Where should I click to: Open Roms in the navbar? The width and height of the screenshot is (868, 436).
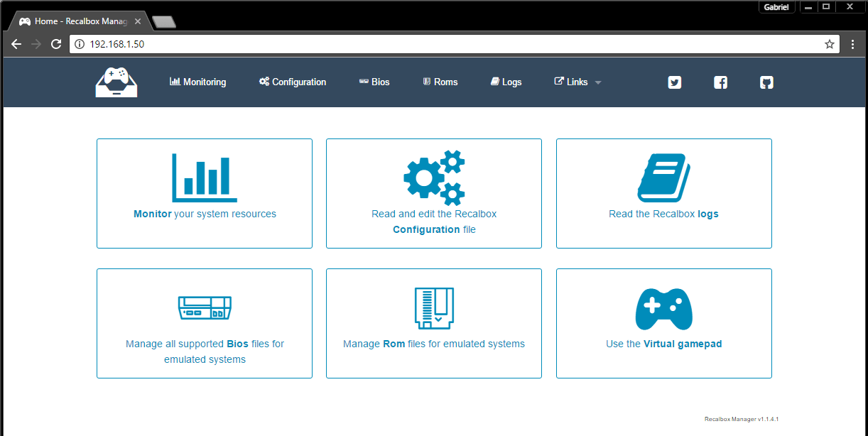(440, 82)
